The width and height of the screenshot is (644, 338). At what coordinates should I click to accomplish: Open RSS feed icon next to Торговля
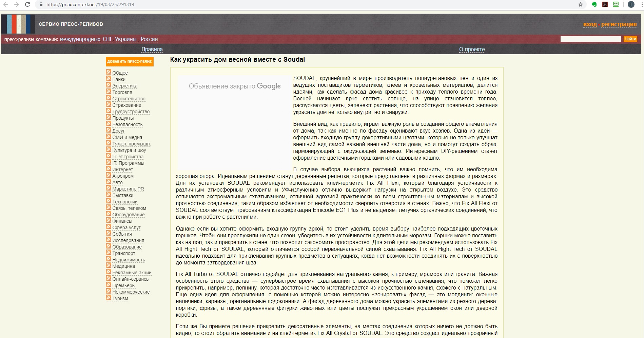point(109,91)
